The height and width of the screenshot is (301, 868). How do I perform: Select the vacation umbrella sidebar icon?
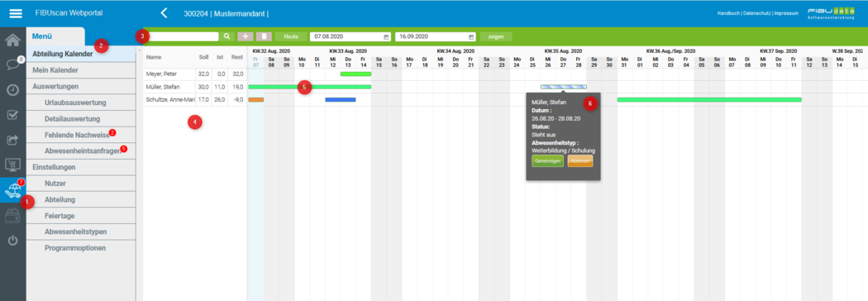click(x=12, y=190)
